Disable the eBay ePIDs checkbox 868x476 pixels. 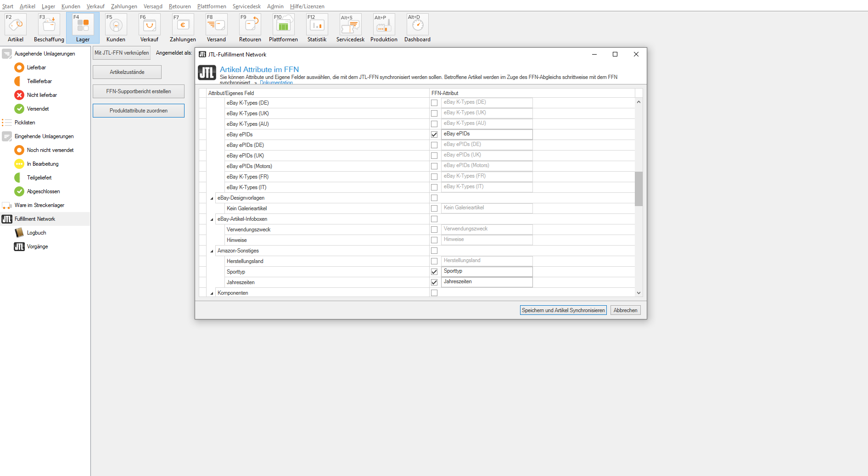click(434, 134)
